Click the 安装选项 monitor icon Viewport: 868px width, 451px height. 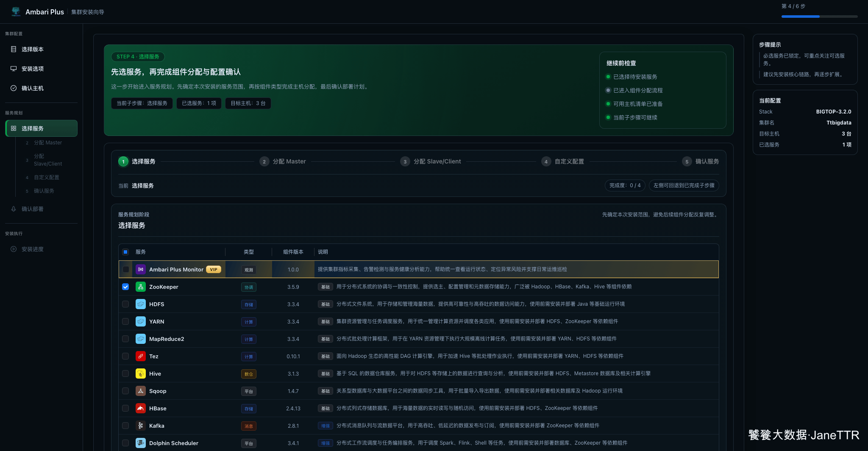(x=14, y=69)
